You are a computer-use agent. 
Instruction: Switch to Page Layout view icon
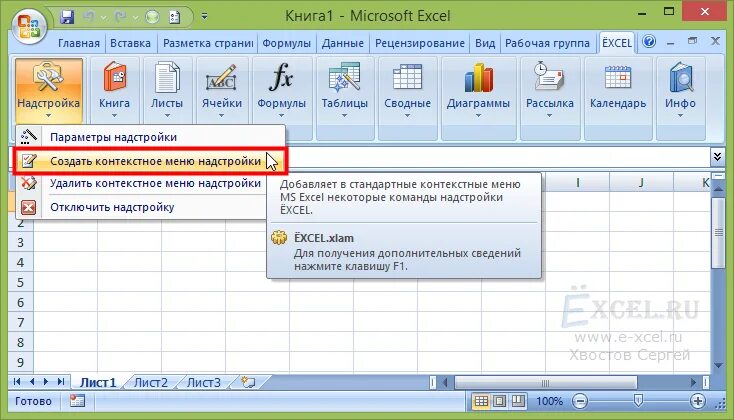pos(499,401)
